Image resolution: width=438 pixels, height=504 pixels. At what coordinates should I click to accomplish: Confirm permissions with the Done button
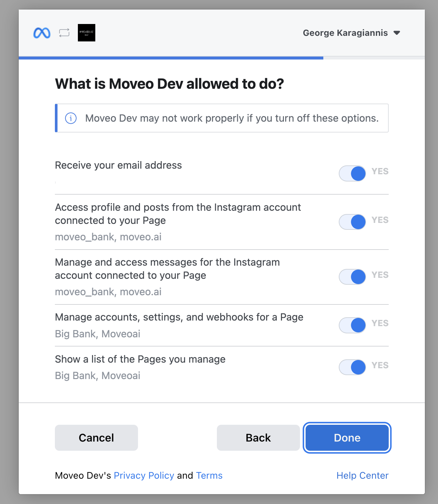click(x=347, y=438)
